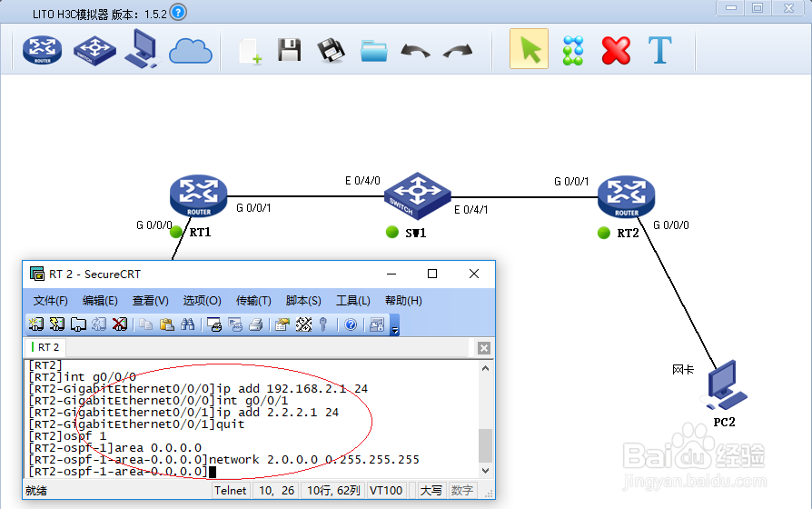Undo the last action
This screenshot has height=509, width=812.
click(x=415, y=51)
